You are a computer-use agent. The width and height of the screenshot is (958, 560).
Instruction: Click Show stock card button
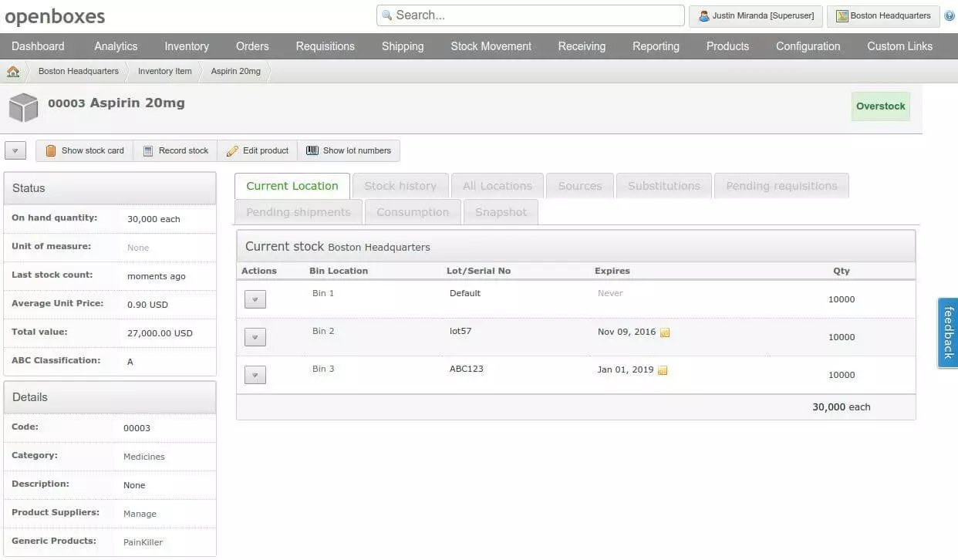[85, 150]
